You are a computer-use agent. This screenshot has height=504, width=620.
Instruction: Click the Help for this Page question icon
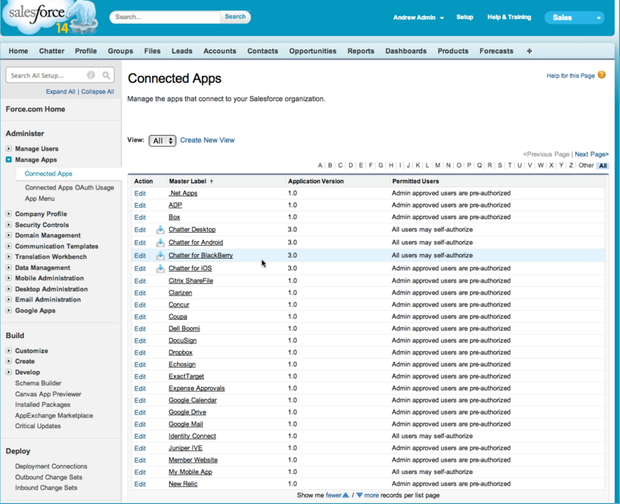(x=601, y=75)
